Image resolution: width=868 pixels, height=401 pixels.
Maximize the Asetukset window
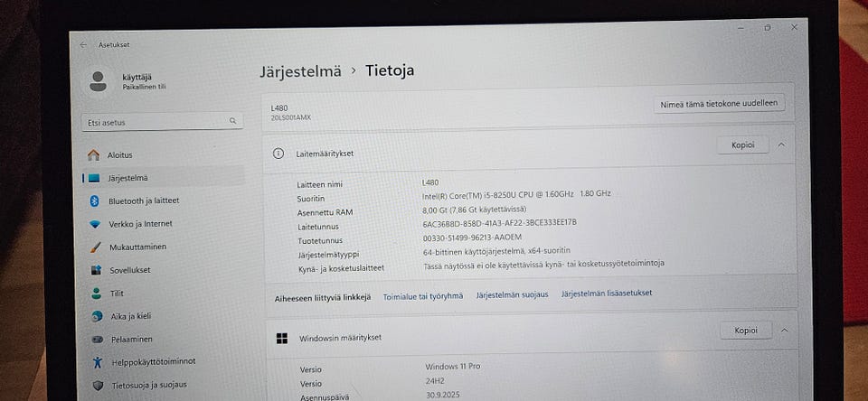click(768, 28)
